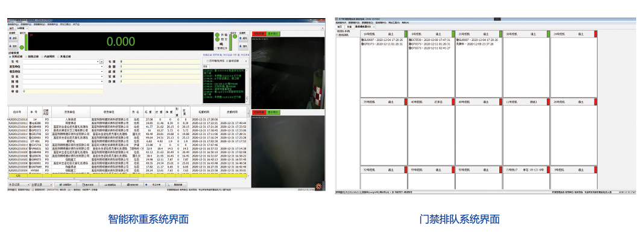Click the down-arrow gate button left of weight display
This screenshot has height=237, width=644.
coord(13,46)
